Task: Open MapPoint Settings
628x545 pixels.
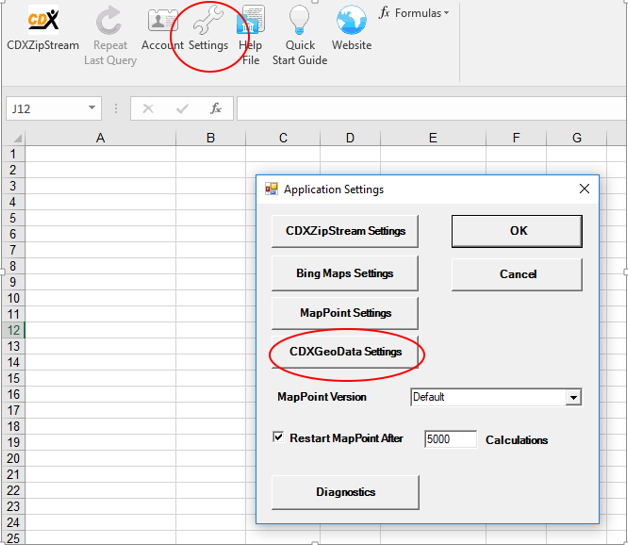Action: (x=345, y=313)
